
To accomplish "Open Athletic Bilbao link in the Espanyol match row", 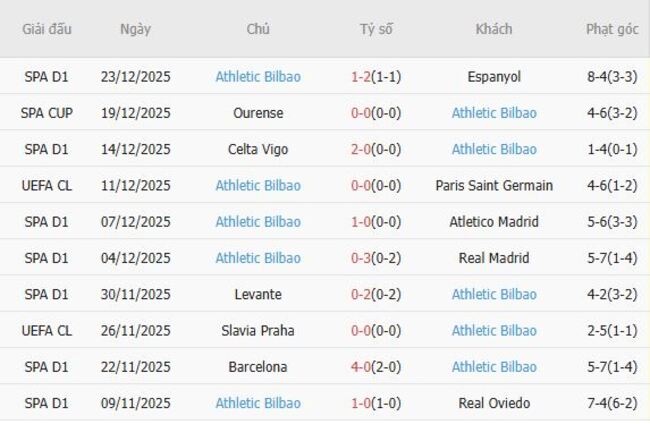I will click(x=258, y=76).
